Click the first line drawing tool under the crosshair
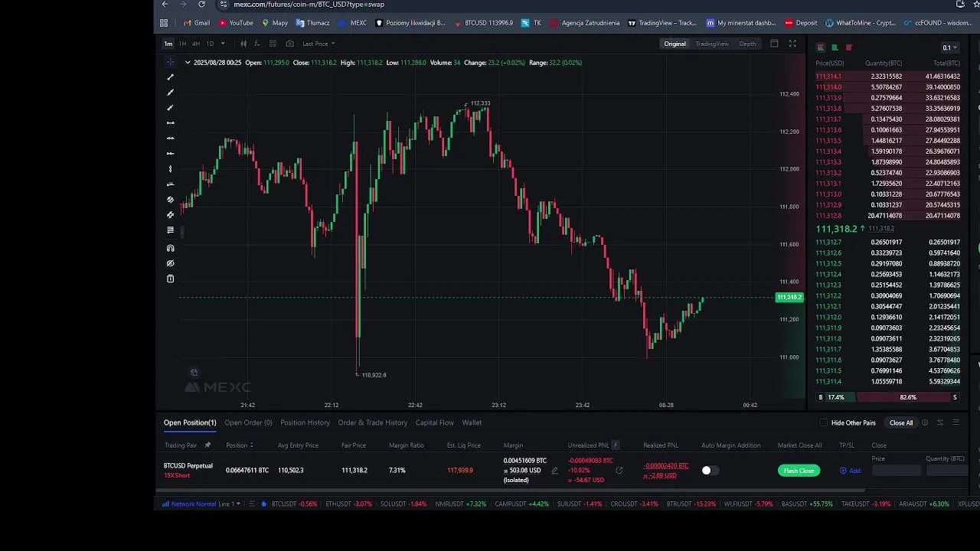The width and height of the screenshot is (980, 551). tap(170, 77)
